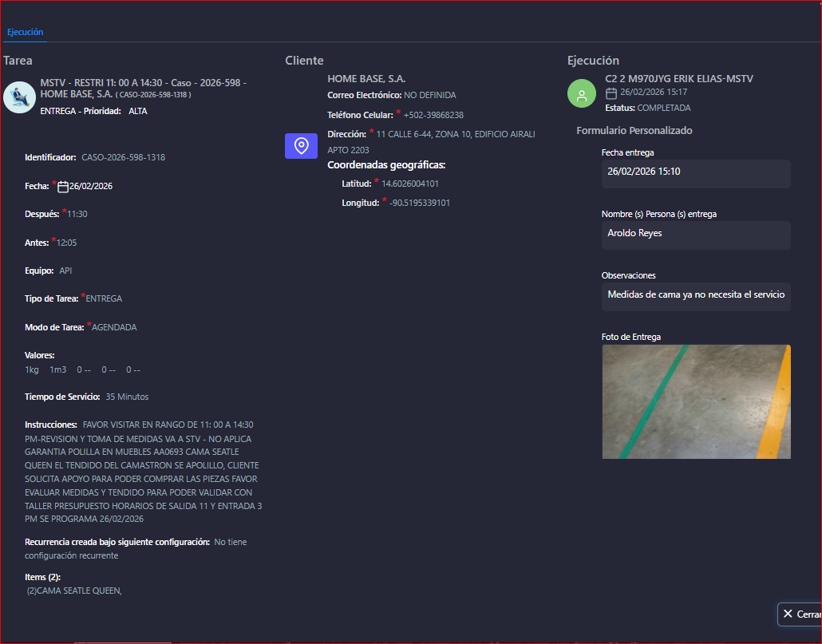This screenshot has height=644, width=822.
Task: Click the purple map location pin icon
Action: 301,146
